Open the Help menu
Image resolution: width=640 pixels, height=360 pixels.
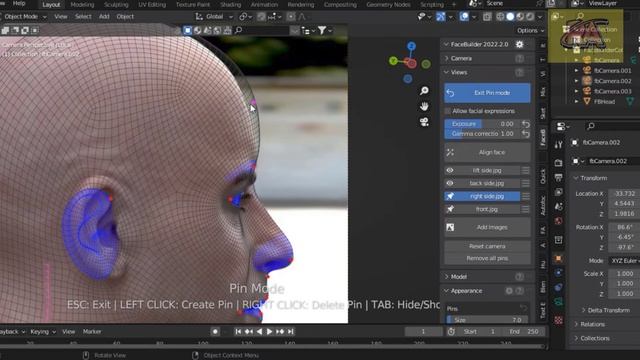(x=19, y=3)
